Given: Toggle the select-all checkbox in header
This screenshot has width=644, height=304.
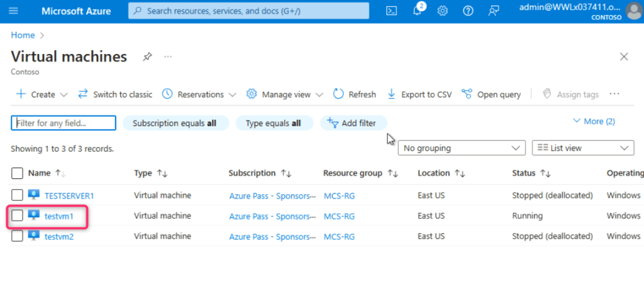Looking at the screenshot, I should 18,173.
